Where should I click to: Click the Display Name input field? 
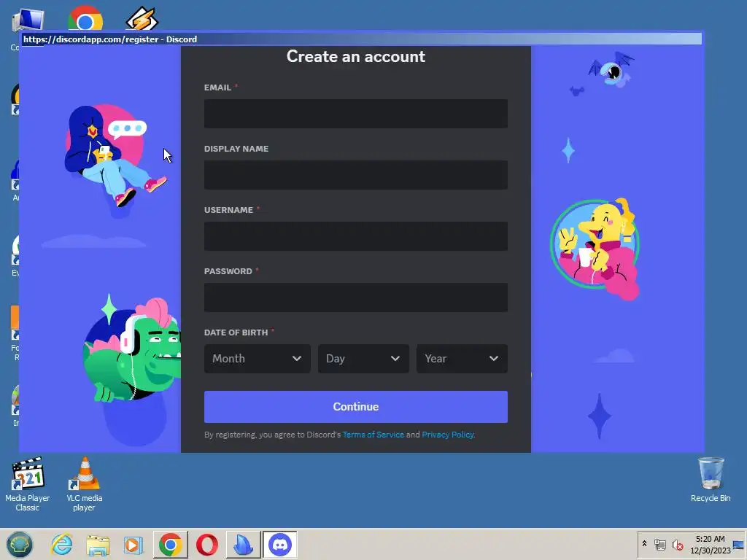[x=355, y=175]
